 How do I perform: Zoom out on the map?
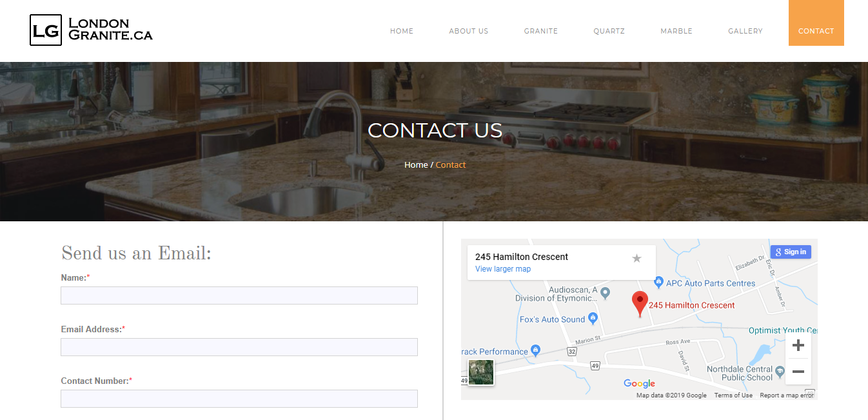[798, 372]
